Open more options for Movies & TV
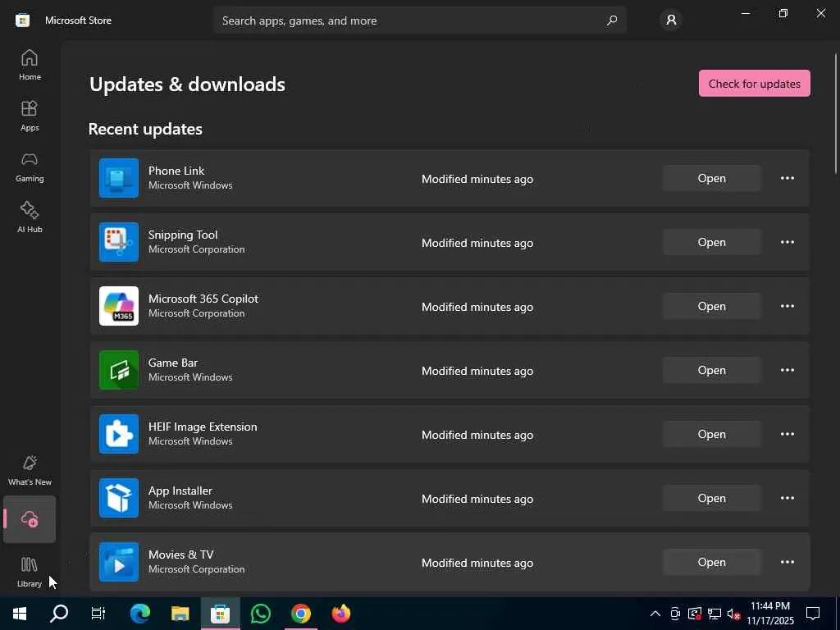Image resolution: width=840 pixels, height=630 pixels. coord(787,563)
